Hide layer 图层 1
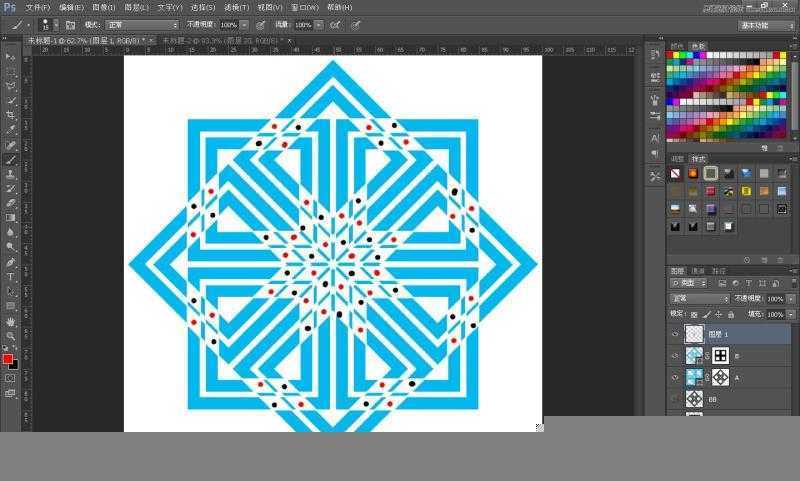The height and width of the screenshot is (481, 800). (x=675, y=334)
